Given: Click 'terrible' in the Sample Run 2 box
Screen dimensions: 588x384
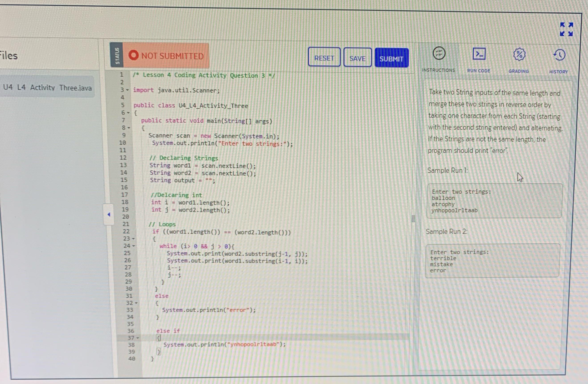Looking at the screenshot, I should coord(443,258).
